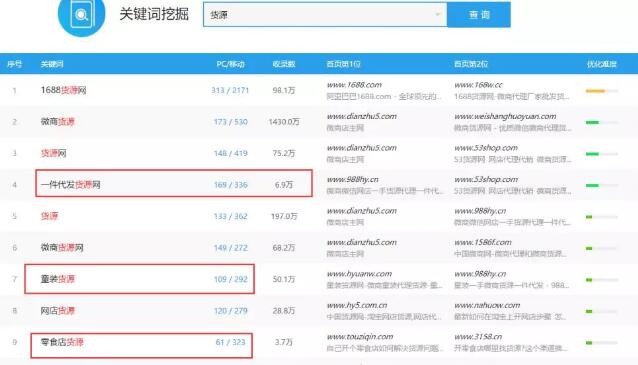Click difficulty bar for 一件代发货源网
Image resolution: width=638 pixels, height=365 pixels.
[601, 185]
